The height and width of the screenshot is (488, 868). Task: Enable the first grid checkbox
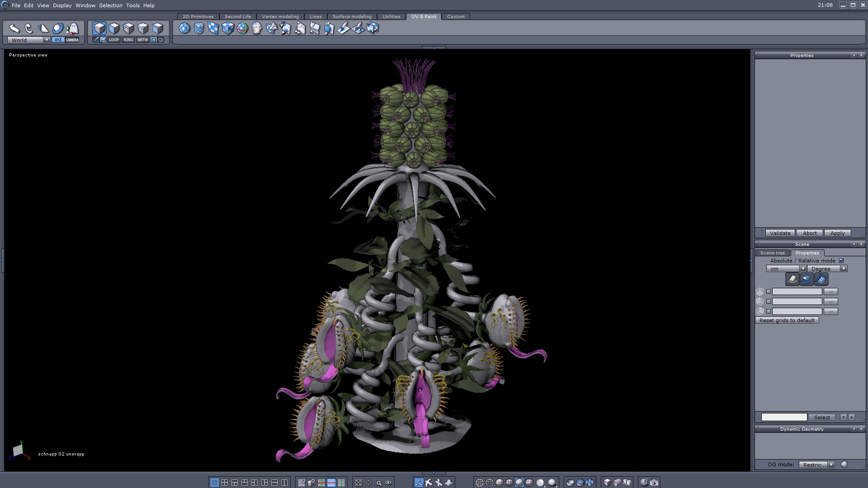(769, 291)
